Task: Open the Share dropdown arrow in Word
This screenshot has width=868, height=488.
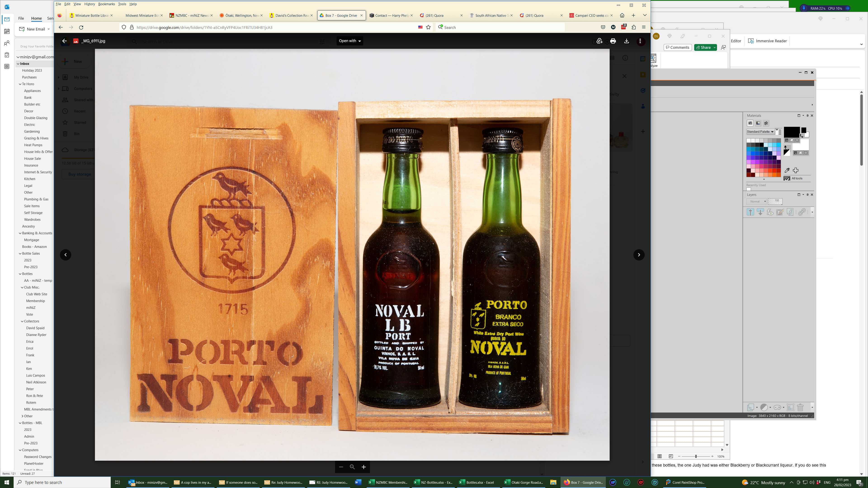Action: coord(714,47)
